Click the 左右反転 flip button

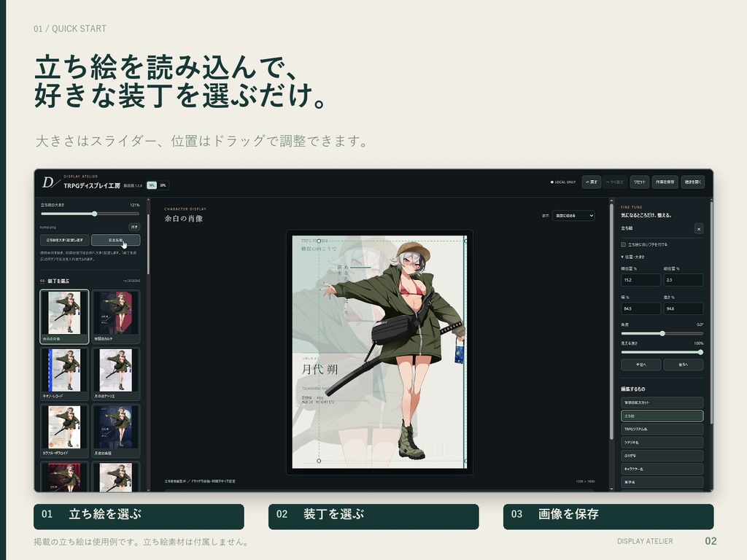[x=116, y=240]
